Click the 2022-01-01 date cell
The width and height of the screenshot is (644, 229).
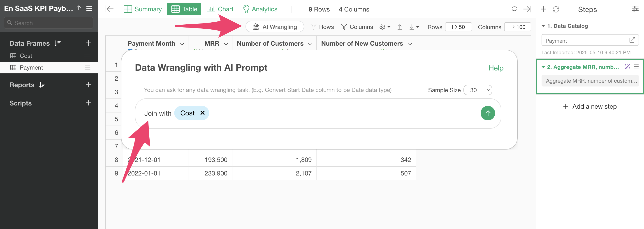pyautogui.click(x=155, y=173)
